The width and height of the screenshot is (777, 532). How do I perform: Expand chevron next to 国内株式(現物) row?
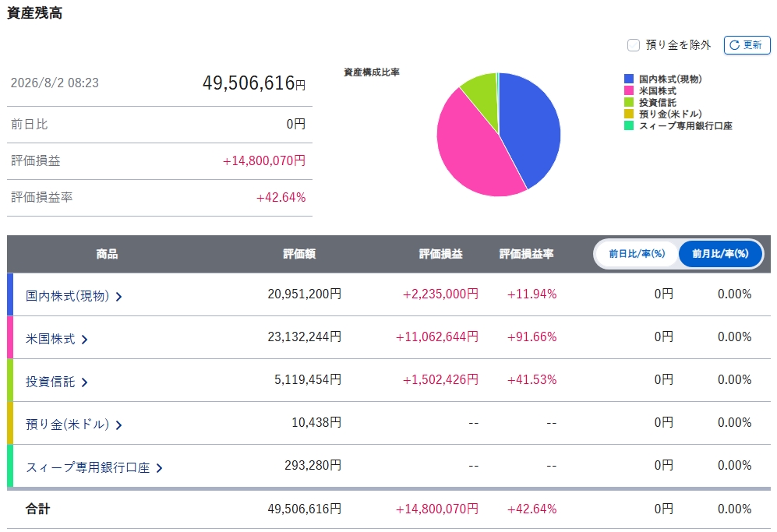[119, 297]
